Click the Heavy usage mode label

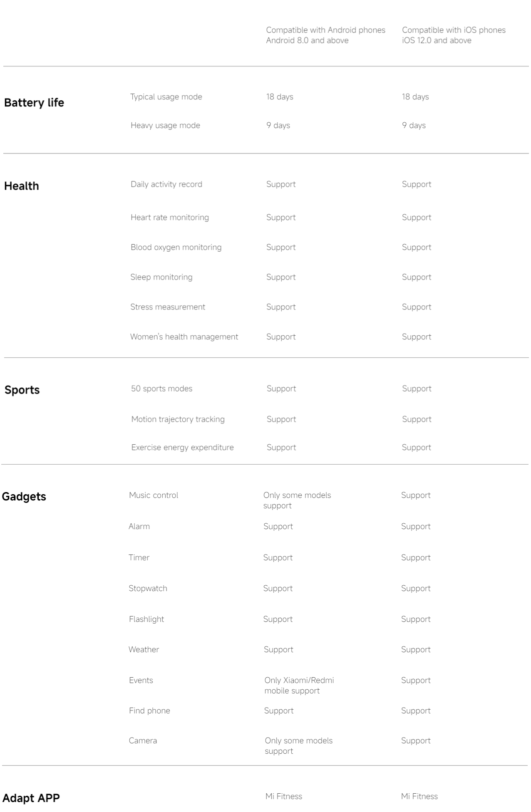[165, 126]
